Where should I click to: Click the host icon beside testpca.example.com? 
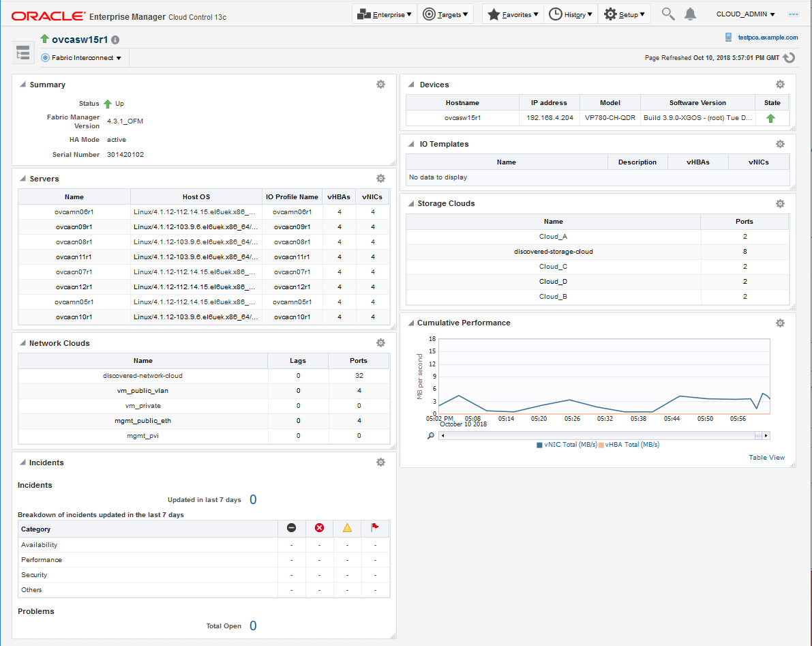(x=728, y=38)
